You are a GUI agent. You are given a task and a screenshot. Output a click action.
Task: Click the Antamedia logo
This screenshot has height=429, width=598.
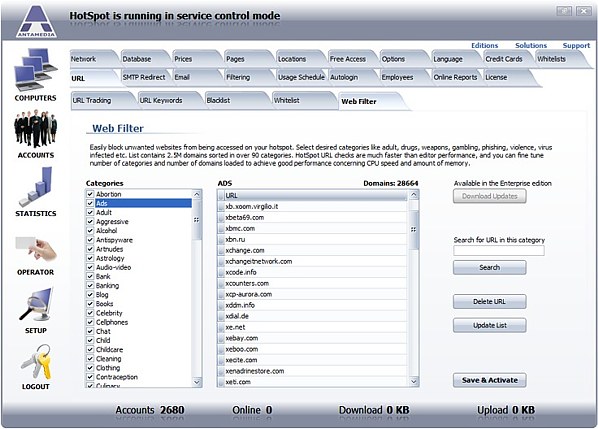pos(36,21)
